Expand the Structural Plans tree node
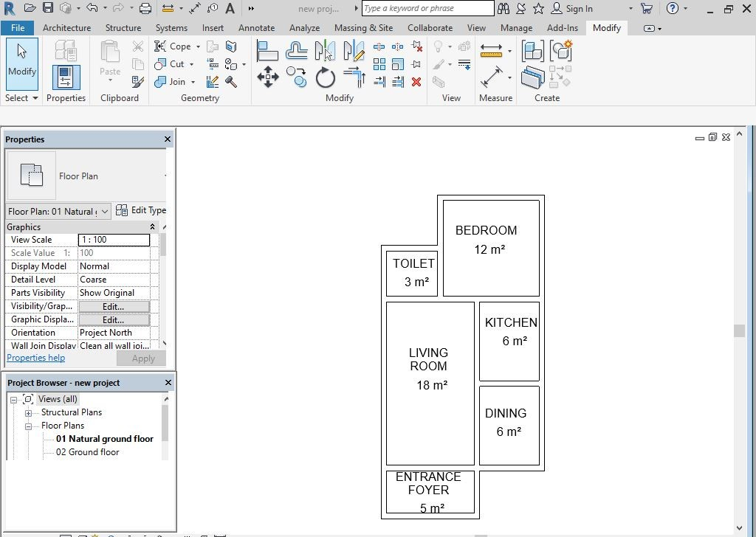Image resolution: width=756 pixels, height=537 pixels. pyautogui.click(x=29, y=413)
